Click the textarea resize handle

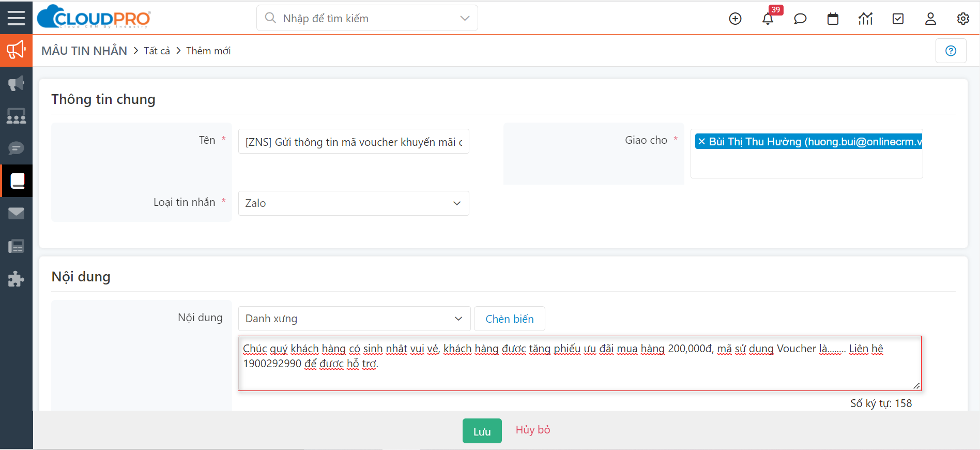916,385
